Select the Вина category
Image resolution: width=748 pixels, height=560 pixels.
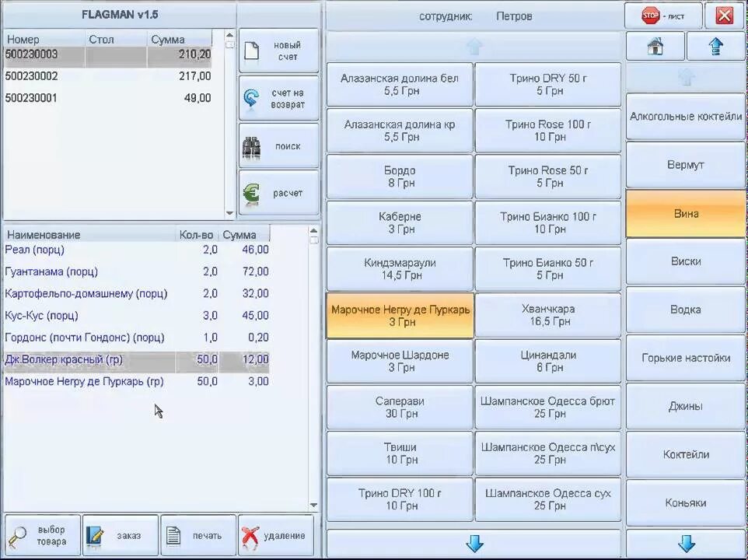tap(686, 214)
